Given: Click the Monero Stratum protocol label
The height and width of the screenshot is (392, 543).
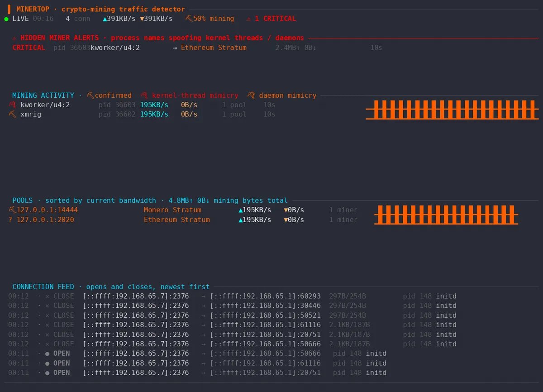Looking at the screenshot, I should tap(172, 210).
